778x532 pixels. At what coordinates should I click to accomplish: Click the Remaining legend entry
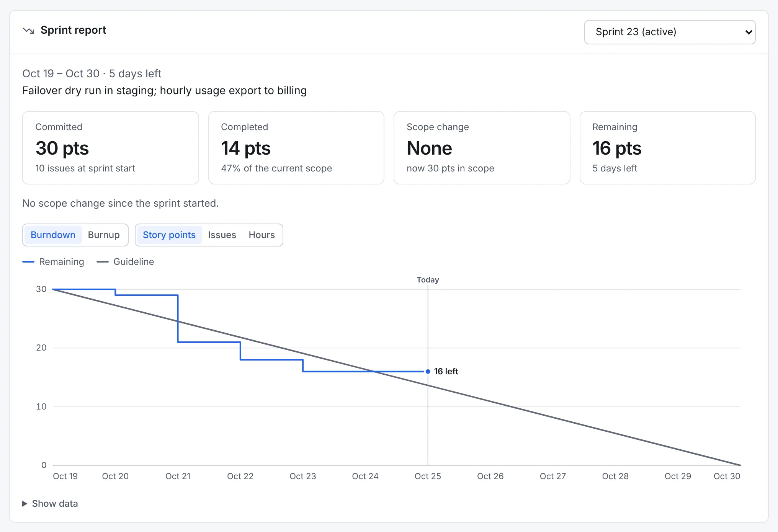[53, 262]
